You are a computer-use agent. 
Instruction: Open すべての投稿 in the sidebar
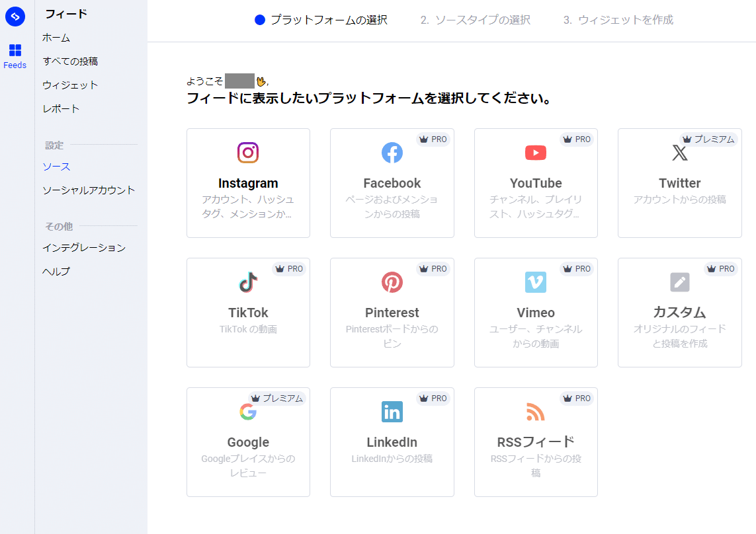(x=70, y=61)
